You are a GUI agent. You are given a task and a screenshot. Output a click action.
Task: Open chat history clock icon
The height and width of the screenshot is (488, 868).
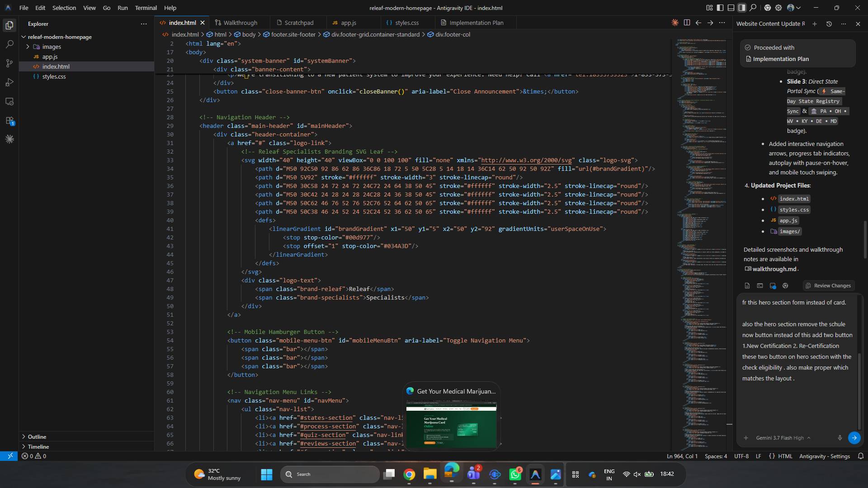[x=829, y=24]
